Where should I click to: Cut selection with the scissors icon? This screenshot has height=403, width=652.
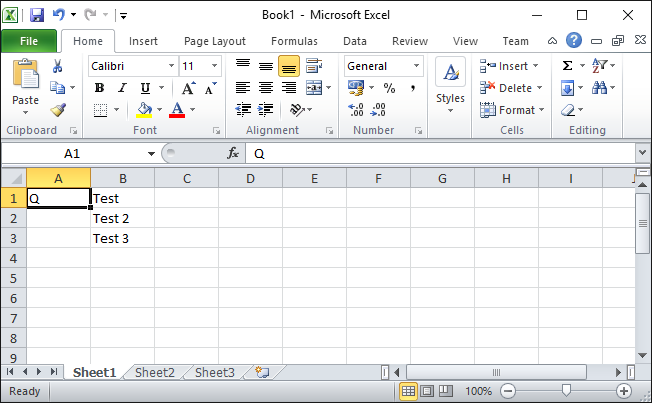[x=57, y=66]
